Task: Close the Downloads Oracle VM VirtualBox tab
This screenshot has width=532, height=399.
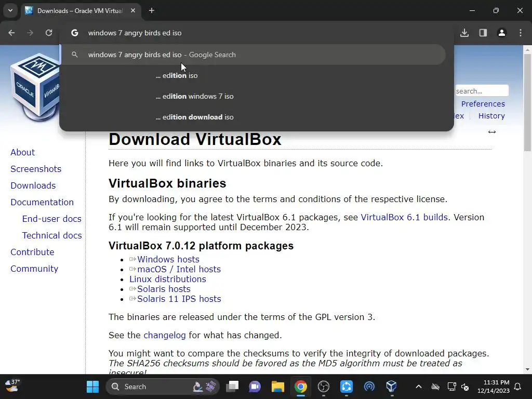Action: (x=133, y=10)
